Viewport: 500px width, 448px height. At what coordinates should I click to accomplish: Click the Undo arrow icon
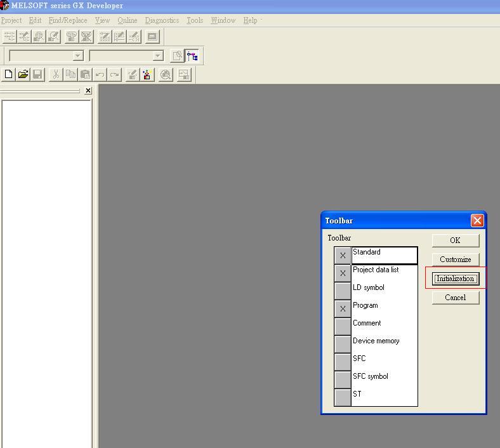click(100, 75)
